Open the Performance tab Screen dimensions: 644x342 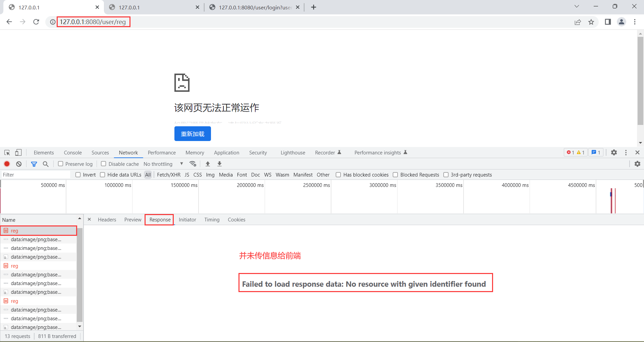click(x=162, y=153)
